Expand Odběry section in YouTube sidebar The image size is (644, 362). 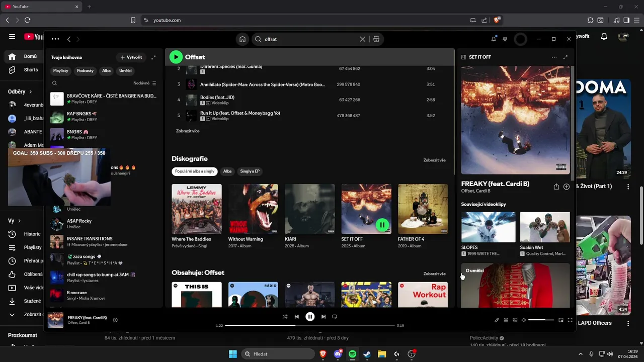tap(20, 92)
